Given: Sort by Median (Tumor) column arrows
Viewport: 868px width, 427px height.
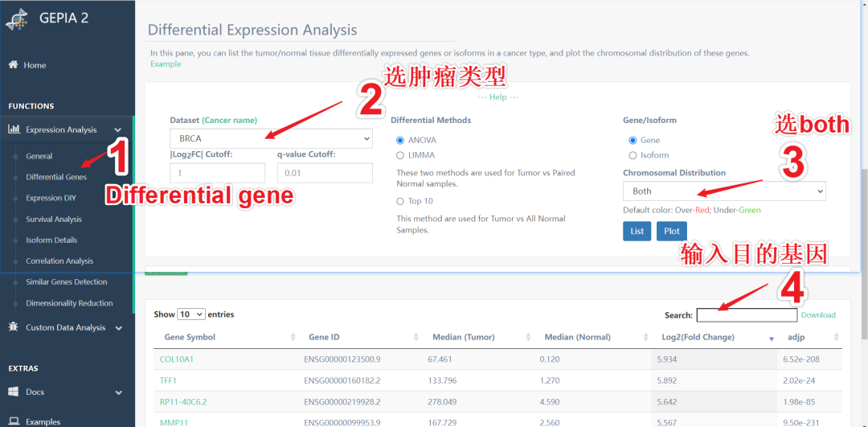Looking at the screenshot, I should coord(530,337).
